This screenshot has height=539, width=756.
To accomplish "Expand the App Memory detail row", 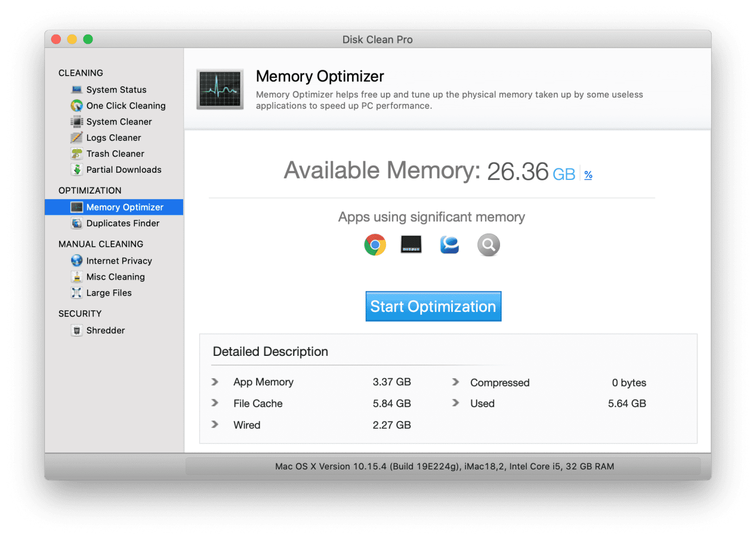I will (215, 382).
